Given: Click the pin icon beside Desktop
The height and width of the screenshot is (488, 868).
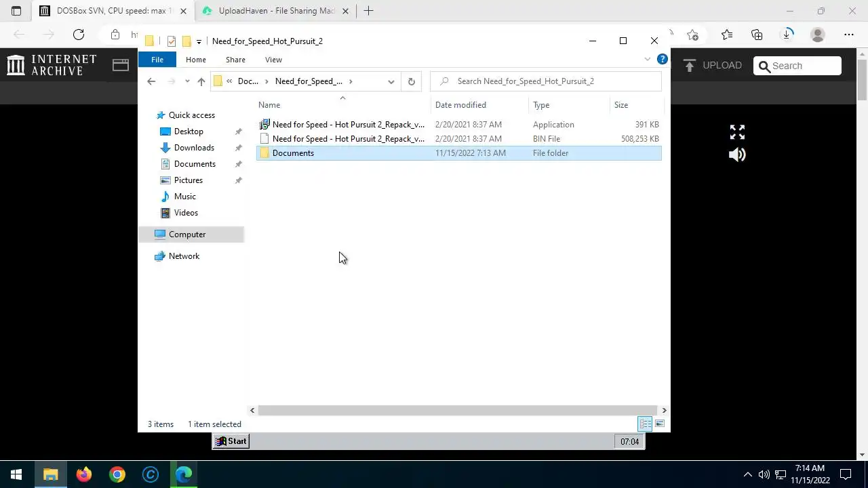Looking at the screenshot, I should [x=238, y=131].
